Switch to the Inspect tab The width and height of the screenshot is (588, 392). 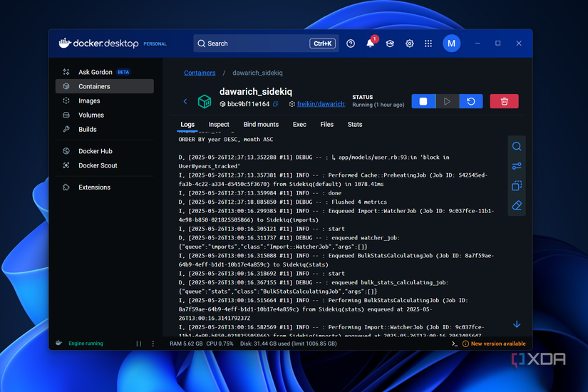coord(219,124)
